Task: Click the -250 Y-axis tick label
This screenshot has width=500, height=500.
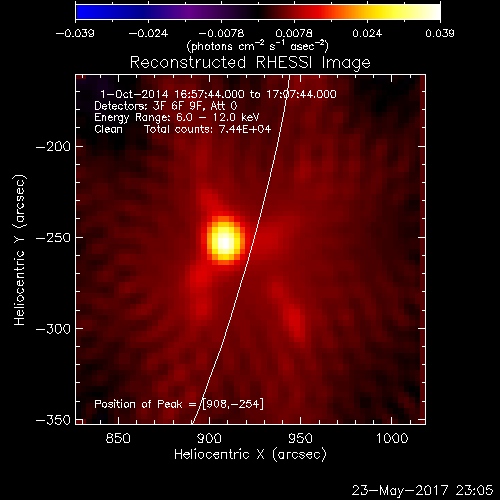Action: (x=53, y=238)
